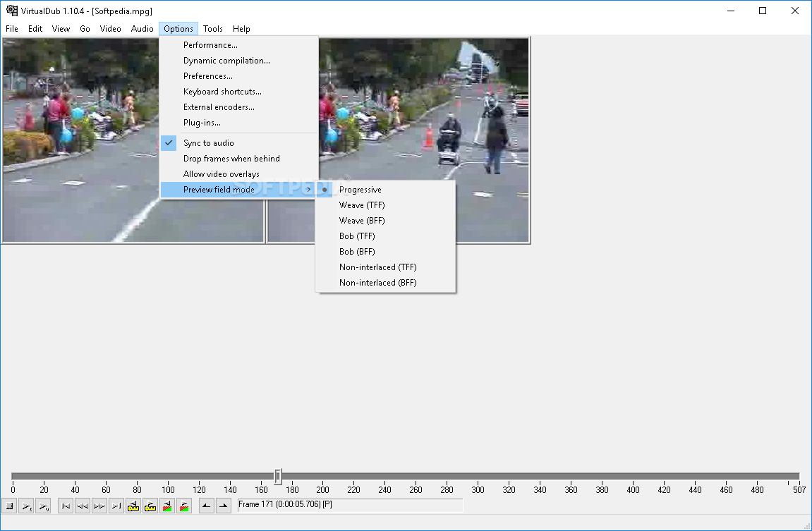
Task: Enable Drop frames when behind
Action: click(x=238, y=159)
